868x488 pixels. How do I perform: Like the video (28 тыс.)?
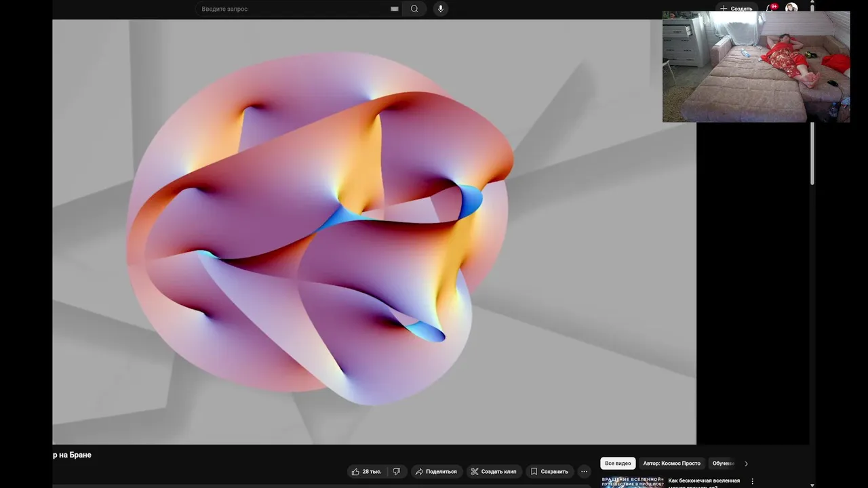pyautogui.click(x=367, y=472)
